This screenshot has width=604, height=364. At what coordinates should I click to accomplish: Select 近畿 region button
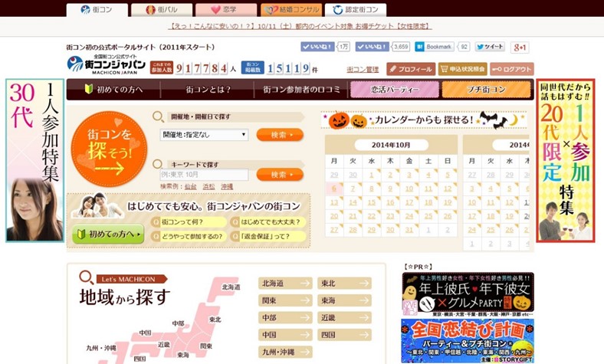(344, 318)
